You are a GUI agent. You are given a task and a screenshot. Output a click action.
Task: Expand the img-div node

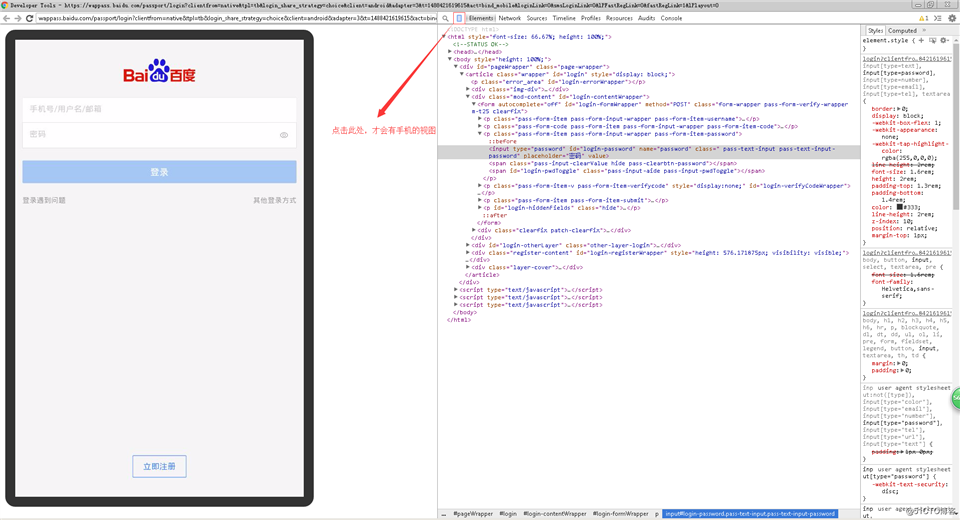tap(468, 89)
